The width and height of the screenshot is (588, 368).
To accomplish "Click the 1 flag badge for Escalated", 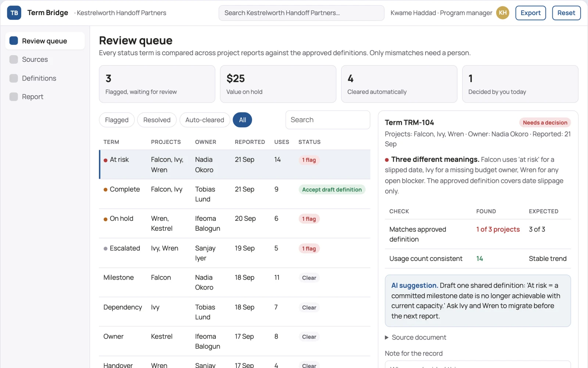I will point(309,248).
